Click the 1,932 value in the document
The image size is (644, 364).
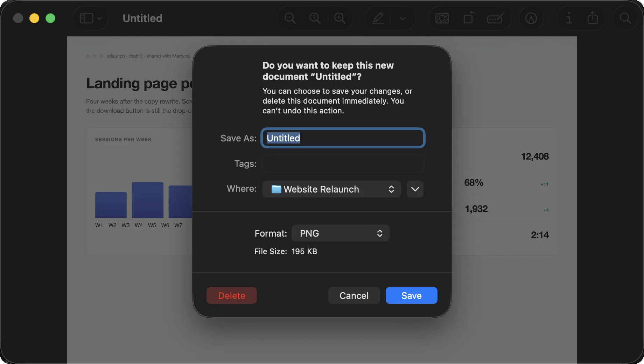point(476,209)
